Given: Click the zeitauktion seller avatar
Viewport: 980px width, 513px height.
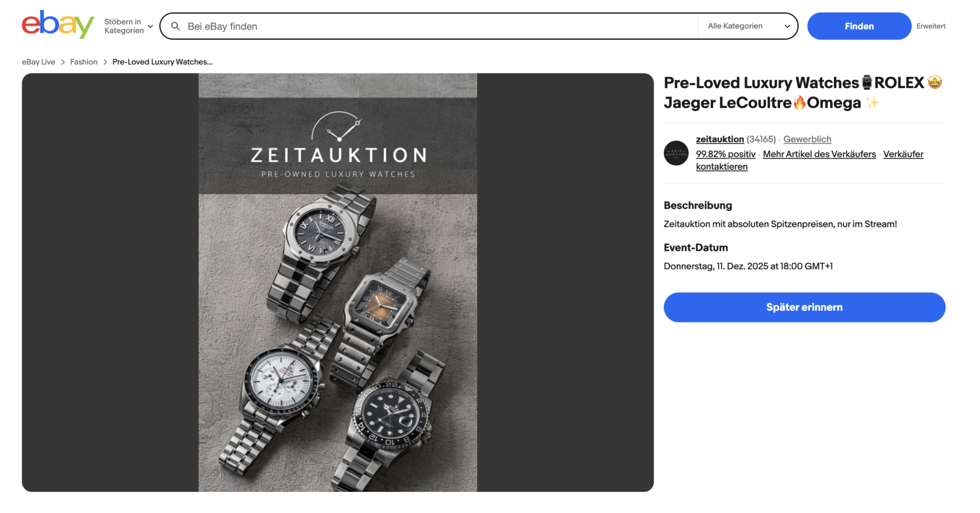Looking at the screenshot, I should tap(676, 153).
